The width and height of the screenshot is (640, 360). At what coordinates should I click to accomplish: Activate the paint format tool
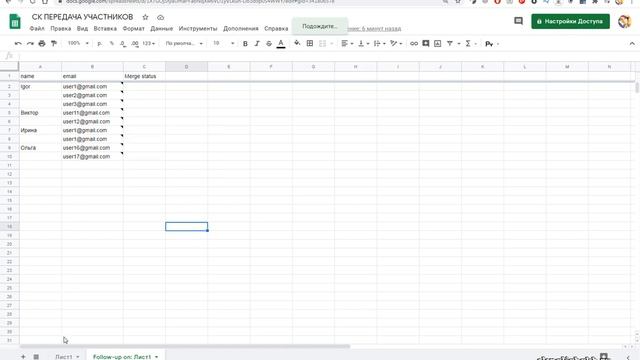(53, 44)
